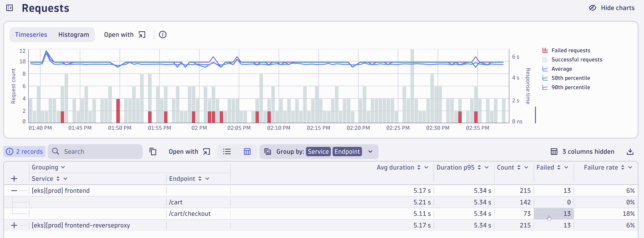Switch to list view in the table toolbar
The image size is (644, 238).
227,152
